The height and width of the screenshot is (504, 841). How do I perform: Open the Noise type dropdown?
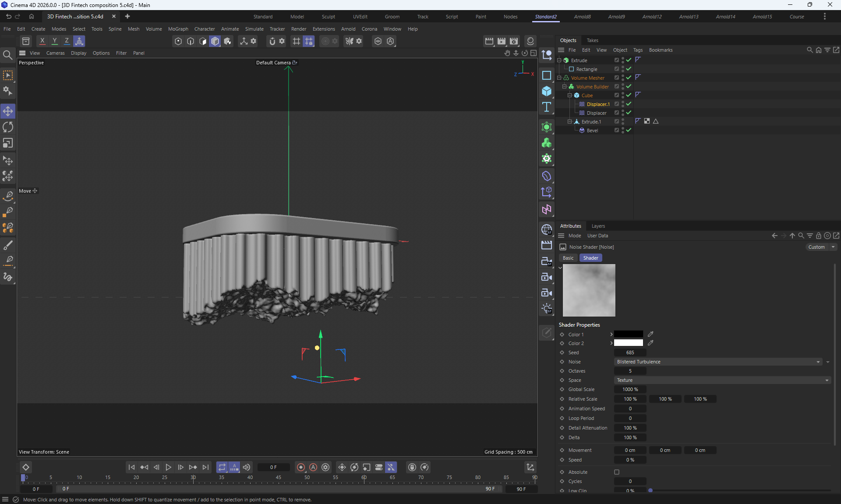pyautogui.click(x=717, y=362)
